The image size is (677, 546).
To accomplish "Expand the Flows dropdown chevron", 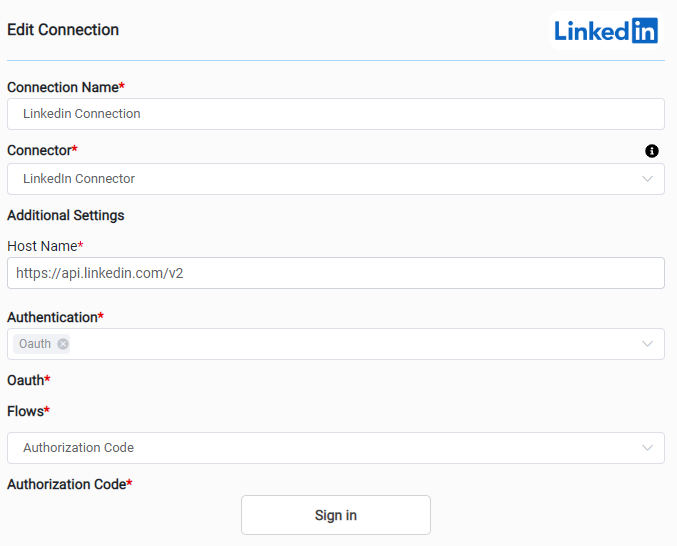I will click(647, 448).
